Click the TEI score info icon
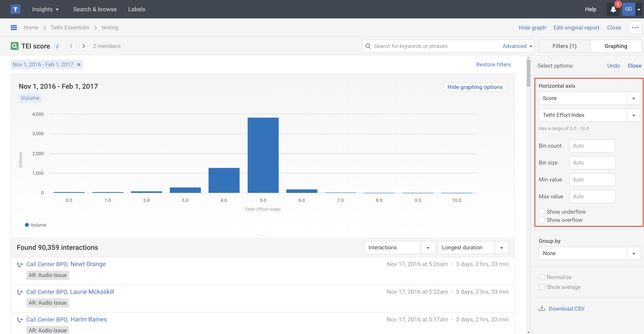Image resolution: width=644 pixels, height=334 pixels. coord(57,46)
